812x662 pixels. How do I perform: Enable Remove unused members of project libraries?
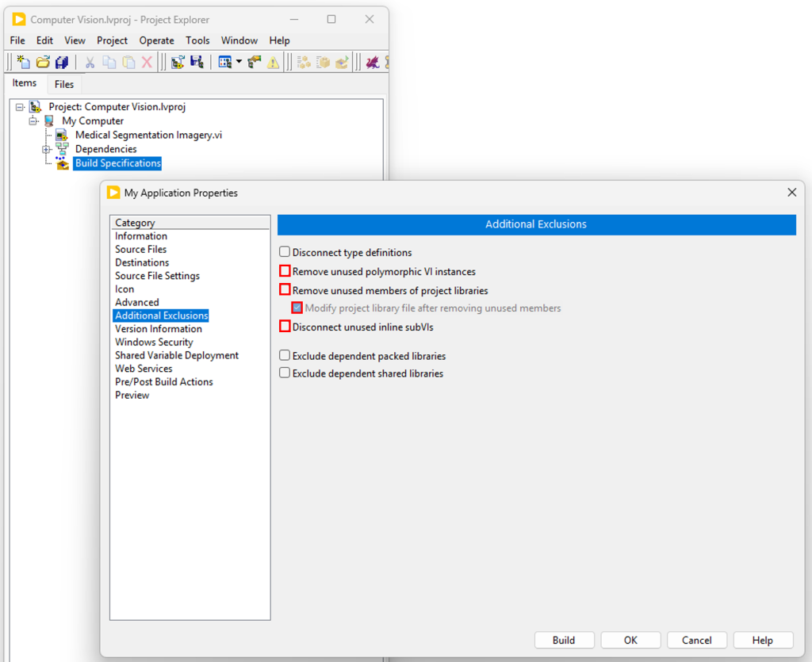[285, 289]
